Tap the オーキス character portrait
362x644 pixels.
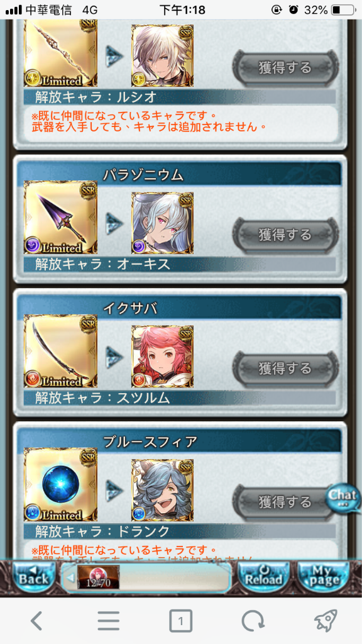coord(162,223)
